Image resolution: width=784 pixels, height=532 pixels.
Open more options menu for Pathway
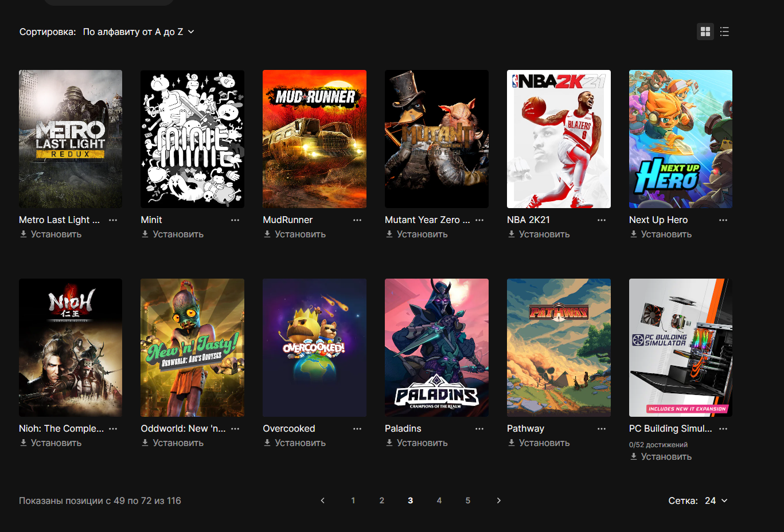[602, 429]
